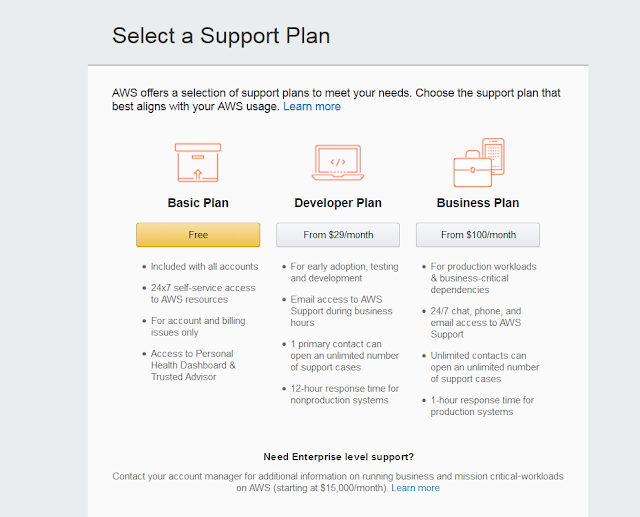Viewport: 640px width, 517px height.
Task: Click the Basic Plan heading
Action: coord(198,203)
